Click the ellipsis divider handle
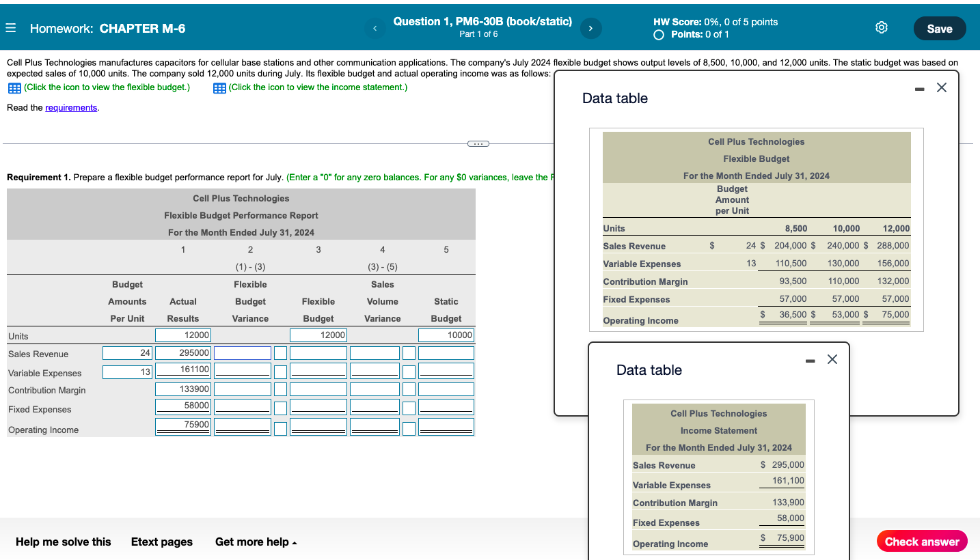 pyautogui.click(x=478, y=143)
